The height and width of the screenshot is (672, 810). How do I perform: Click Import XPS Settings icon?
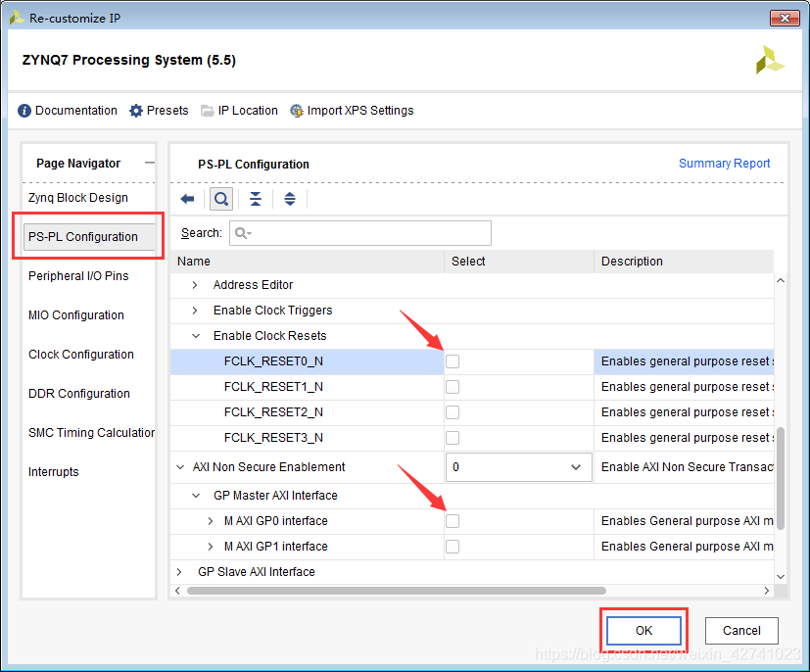click(297, 111)
